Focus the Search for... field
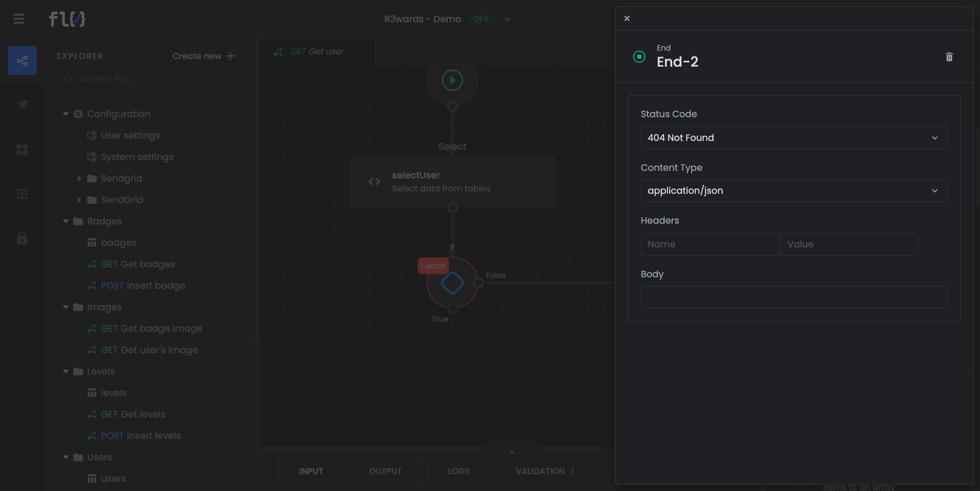980x491 pixels. click(150, 79)
